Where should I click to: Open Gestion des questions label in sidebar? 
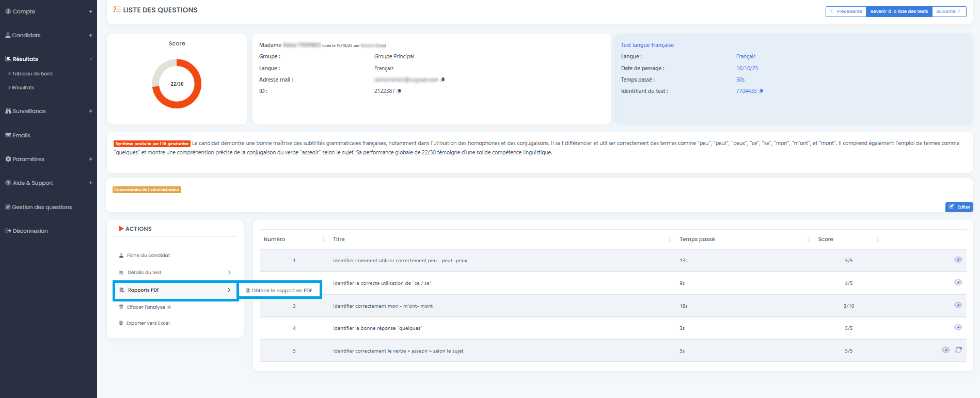click(x=42, y=207)
